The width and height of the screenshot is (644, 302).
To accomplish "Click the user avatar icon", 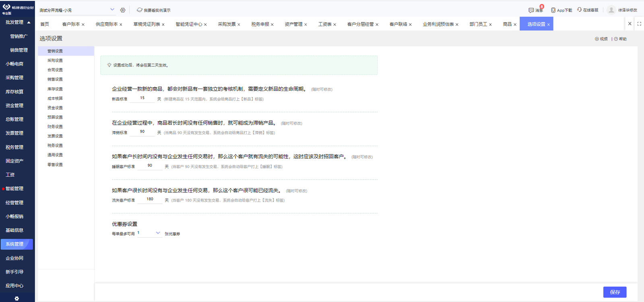I will 611,10.
